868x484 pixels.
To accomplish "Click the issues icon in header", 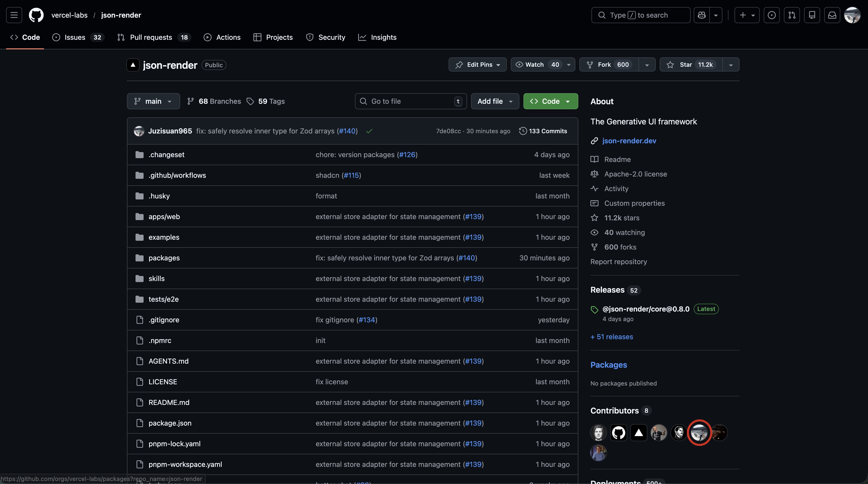I will (x=772, y=15).
